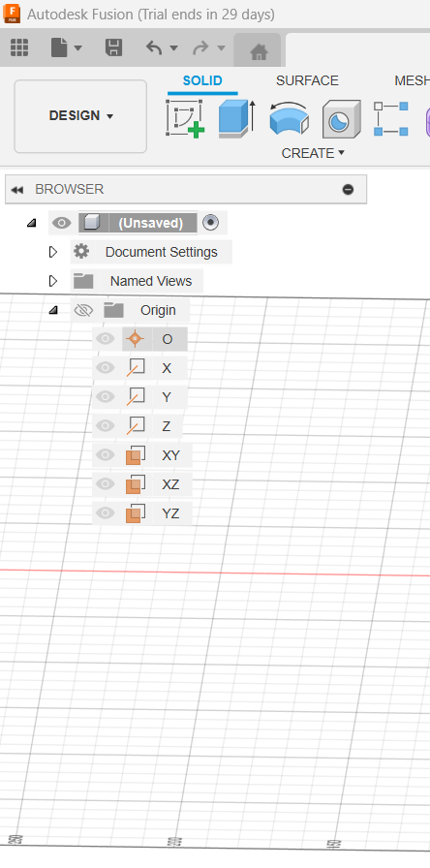Select the Revolve tool icon
This screenshot has width=430, height=868.
pyautogui.click(x=289, y=118)
